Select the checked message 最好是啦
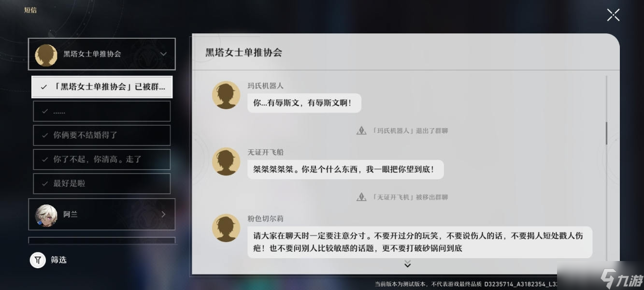 [x=102, y=184]
